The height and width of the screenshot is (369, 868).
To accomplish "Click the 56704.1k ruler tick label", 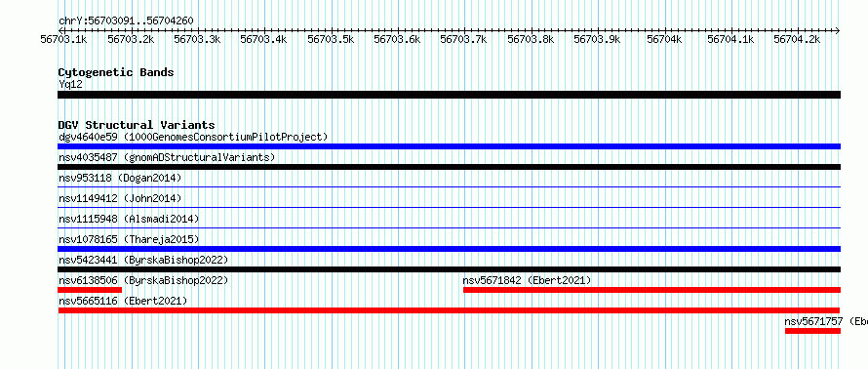I will click(x=730, y=39).
